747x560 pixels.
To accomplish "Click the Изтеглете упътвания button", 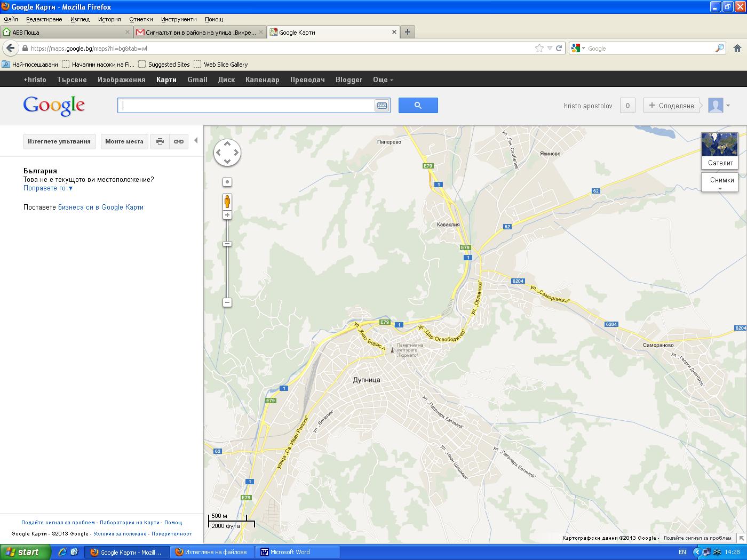I will pos(59,141).
